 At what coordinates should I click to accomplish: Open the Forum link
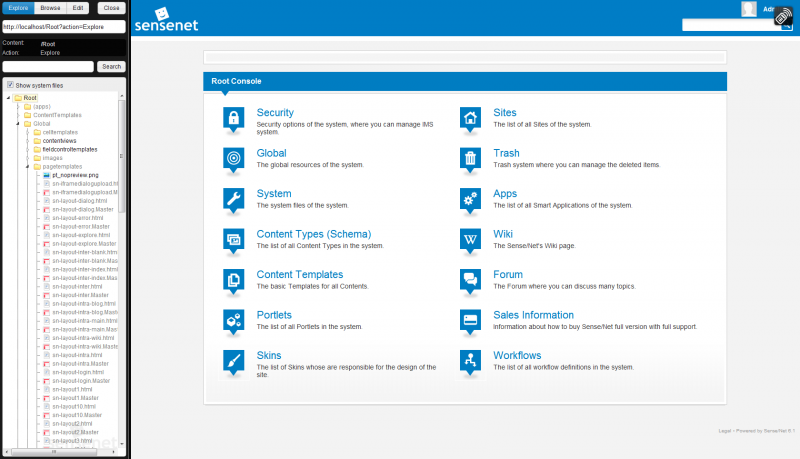pos(508,274)
